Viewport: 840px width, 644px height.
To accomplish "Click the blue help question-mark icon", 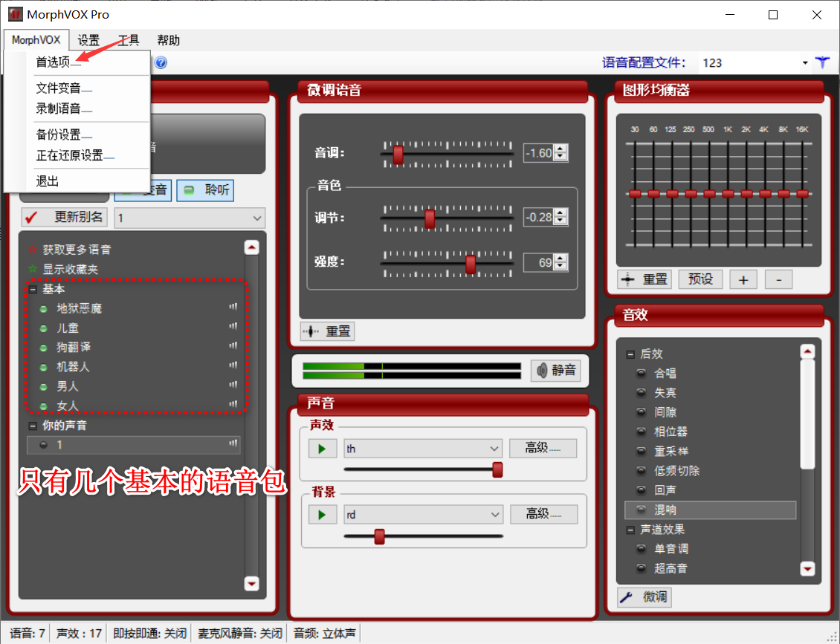I will coord(161,62).
